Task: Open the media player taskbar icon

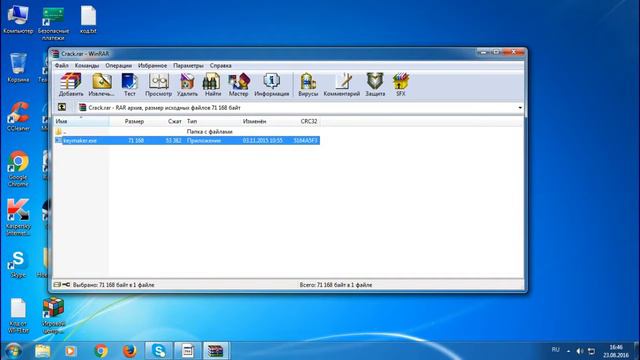Action: click(x=71, y=351)
